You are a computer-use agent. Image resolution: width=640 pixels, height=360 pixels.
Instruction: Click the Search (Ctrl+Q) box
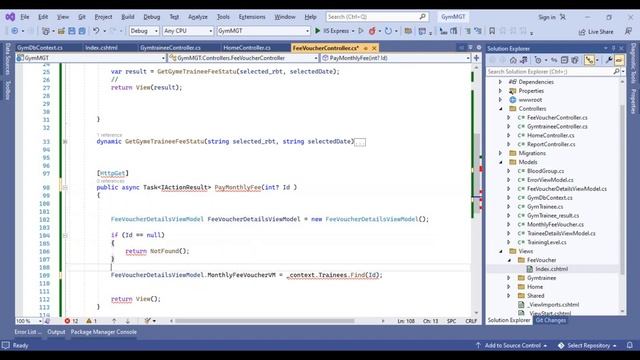pos(377,17)
